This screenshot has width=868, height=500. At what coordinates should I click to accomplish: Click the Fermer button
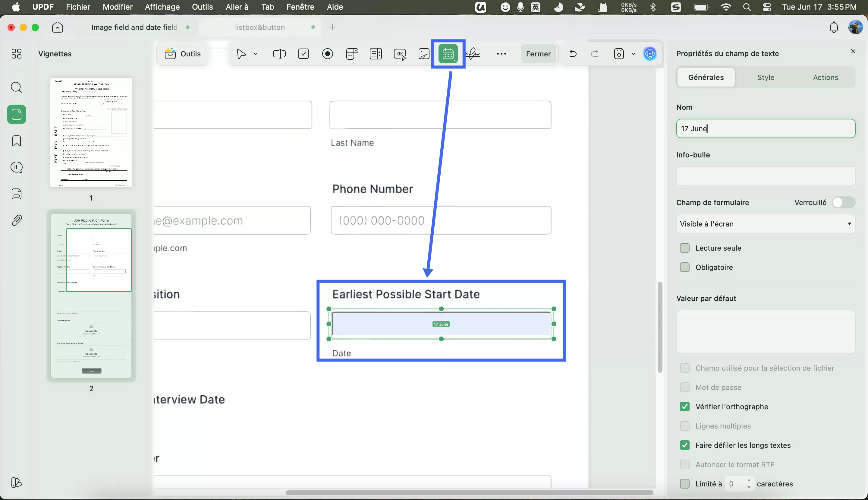538,54
